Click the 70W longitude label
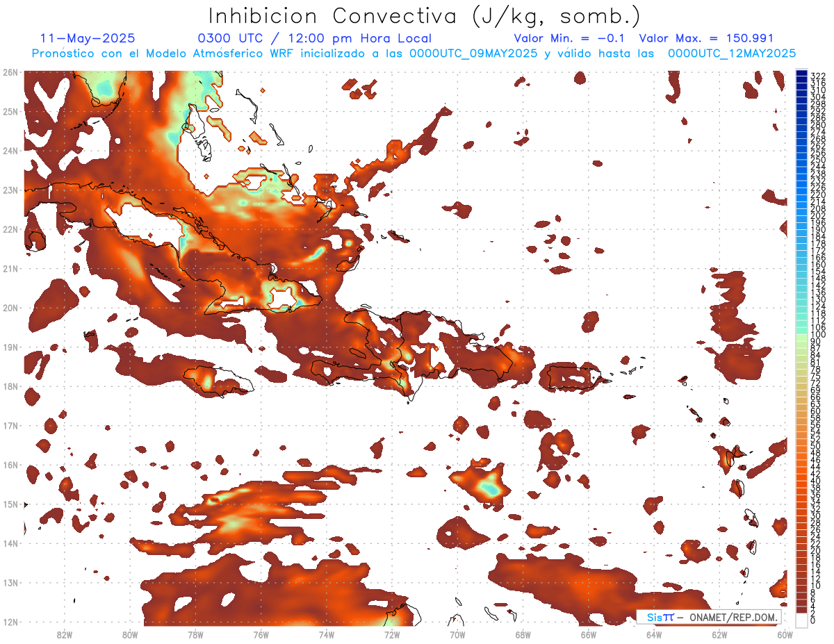 pyautogui.click(x=457, y=634)
